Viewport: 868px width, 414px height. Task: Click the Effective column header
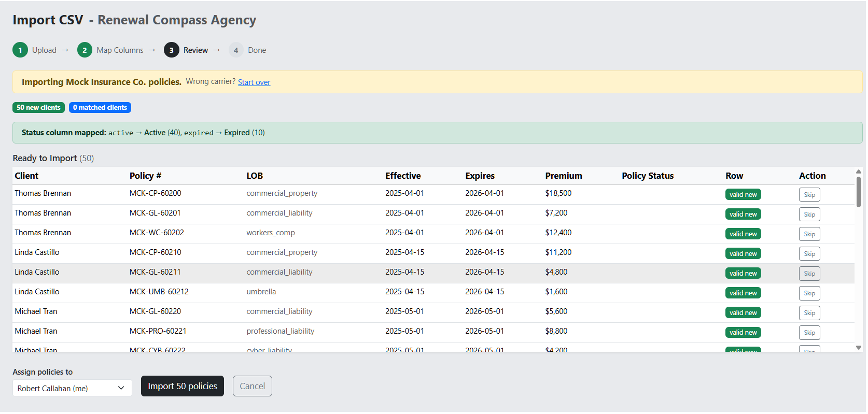point(403,176)
